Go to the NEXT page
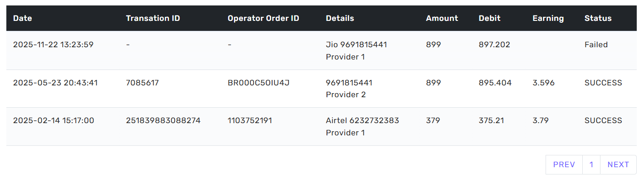Viewport: 644px width, 189px height. point(618,164)
